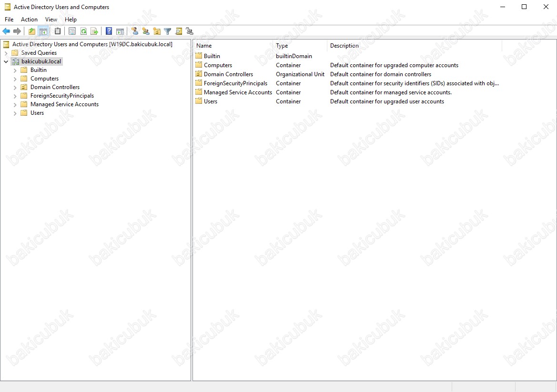Refresh the view using the toolbar icon

pos(83,31)
